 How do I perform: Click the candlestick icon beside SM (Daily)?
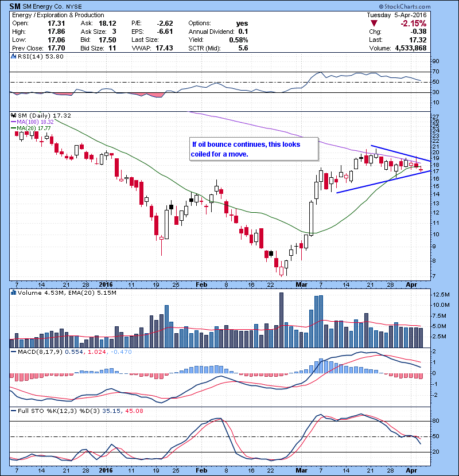pyautogui.click(x=13, y=115)
